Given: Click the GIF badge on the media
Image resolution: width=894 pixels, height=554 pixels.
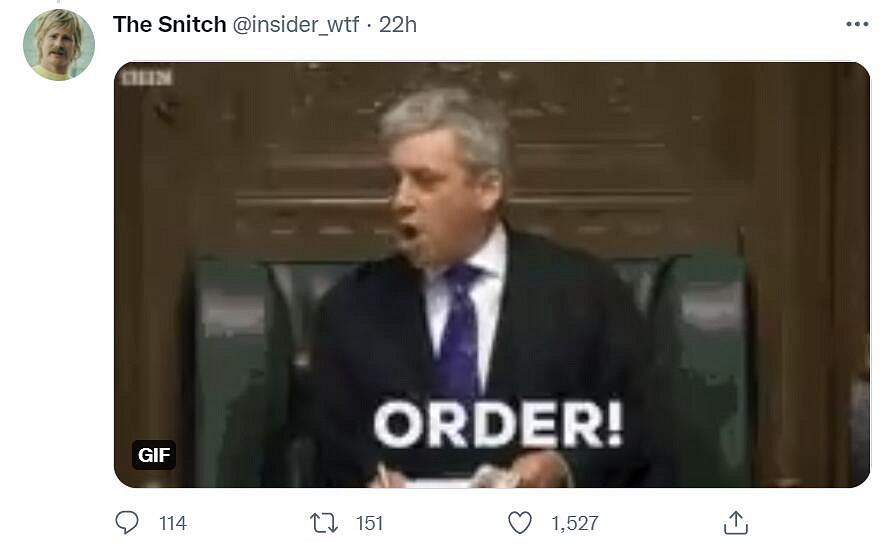Looking at the screenshot, I should coord(153,455).
